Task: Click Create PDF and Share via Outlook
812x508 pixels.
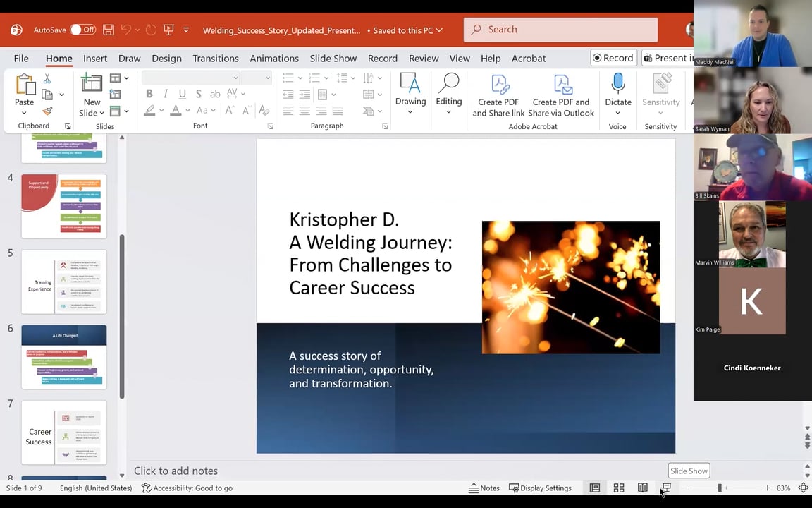Action: click(561, 96)
